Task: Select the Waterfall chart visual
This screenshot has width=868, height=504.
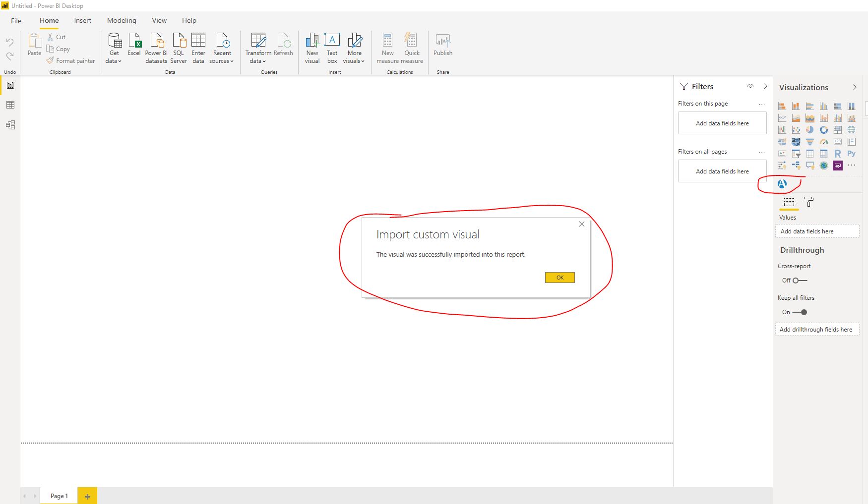Action: [x=782, y=130]
